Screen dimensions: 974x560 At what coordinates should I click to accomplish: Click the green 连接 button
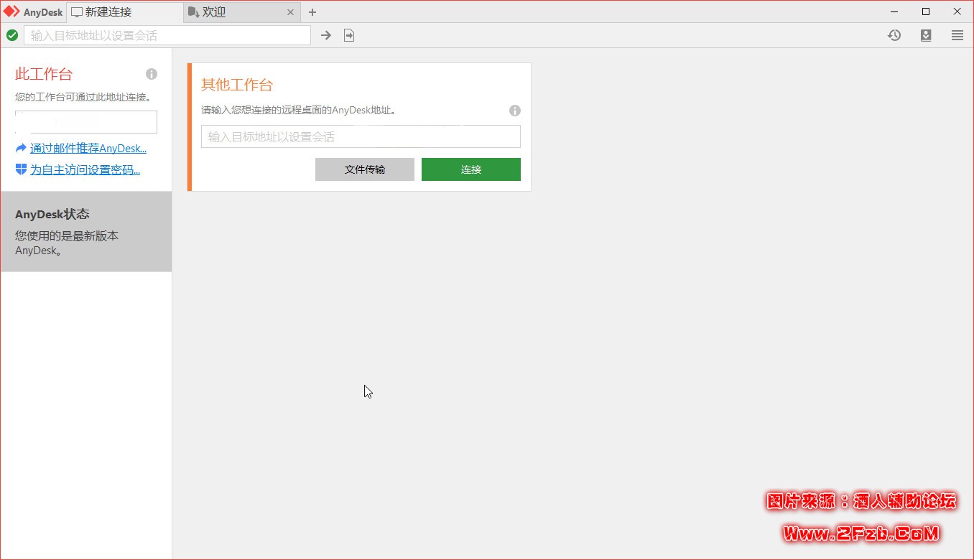pyautogui.click(x=471, y=169)
